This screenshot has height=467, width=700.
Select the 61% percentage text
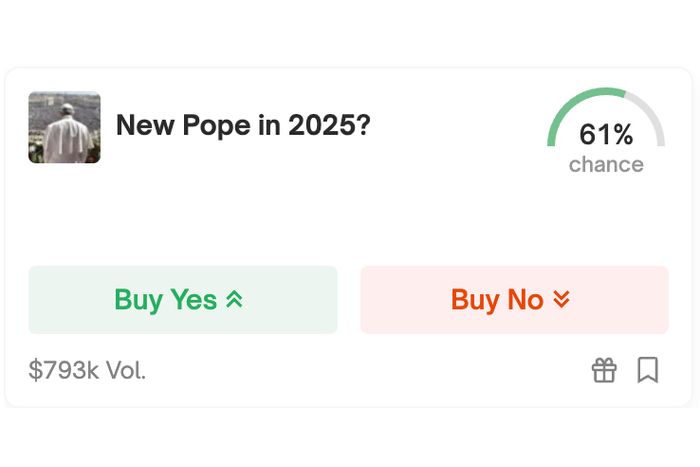point(606,134)
